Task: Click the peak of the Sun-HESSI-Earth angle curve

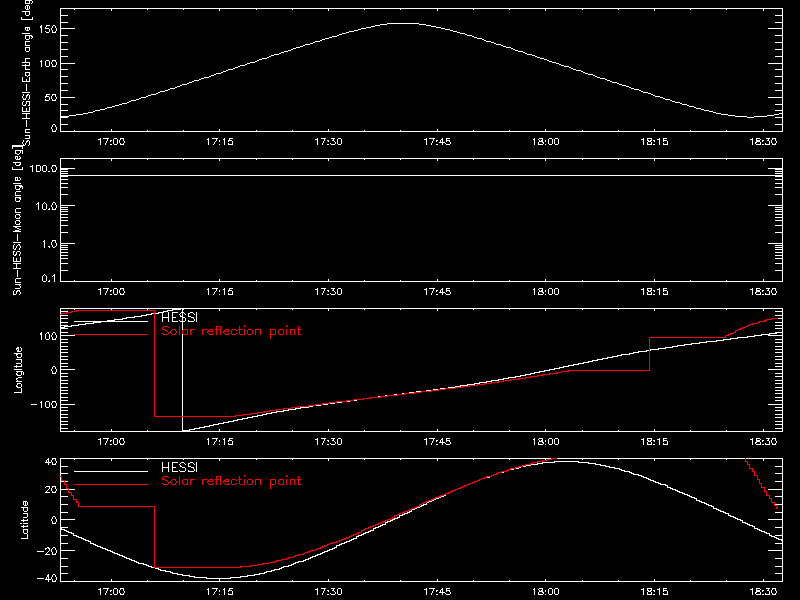Action: 404,23
